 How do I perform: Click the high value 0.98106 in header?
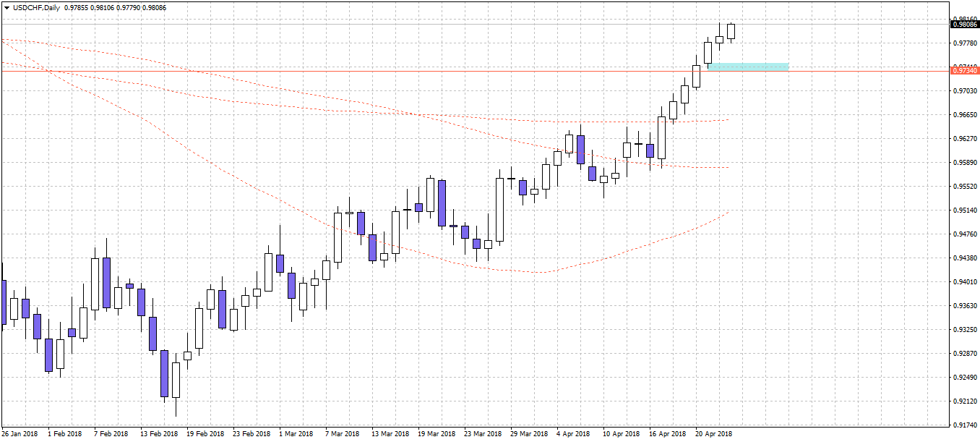[x=103, y=7]
